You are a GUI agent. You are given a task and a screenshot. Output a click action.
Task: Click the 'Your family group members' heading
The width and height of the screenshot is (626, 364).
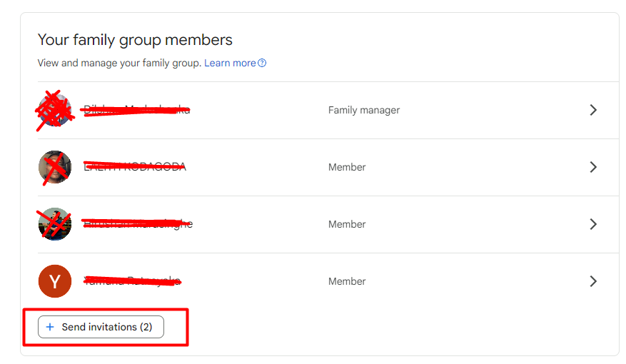pyautogui.click(x=135, y=40)
